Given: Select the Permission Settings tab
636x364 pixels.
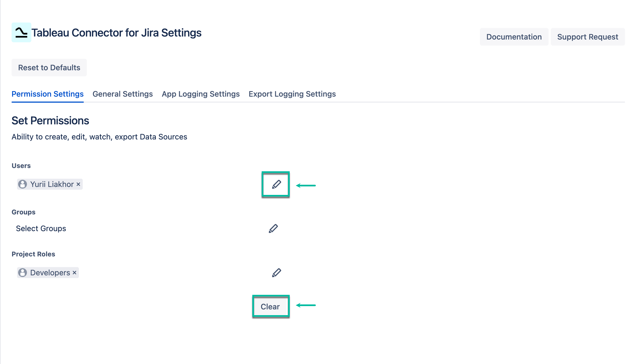Looking at the screenshot, I should (x=48, y=94).
